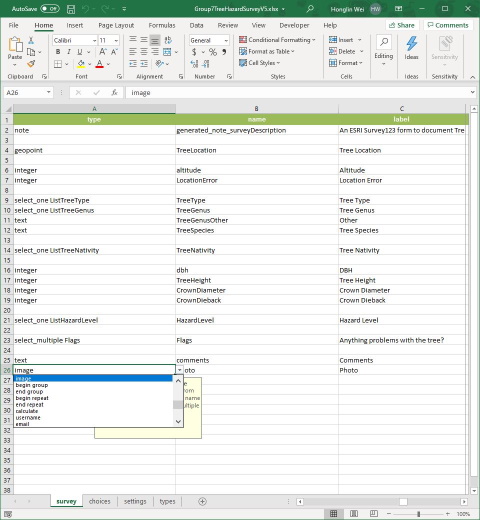Open Conditional Formatting menu
This screenshot has height=520, width=480.
(277, 40)
